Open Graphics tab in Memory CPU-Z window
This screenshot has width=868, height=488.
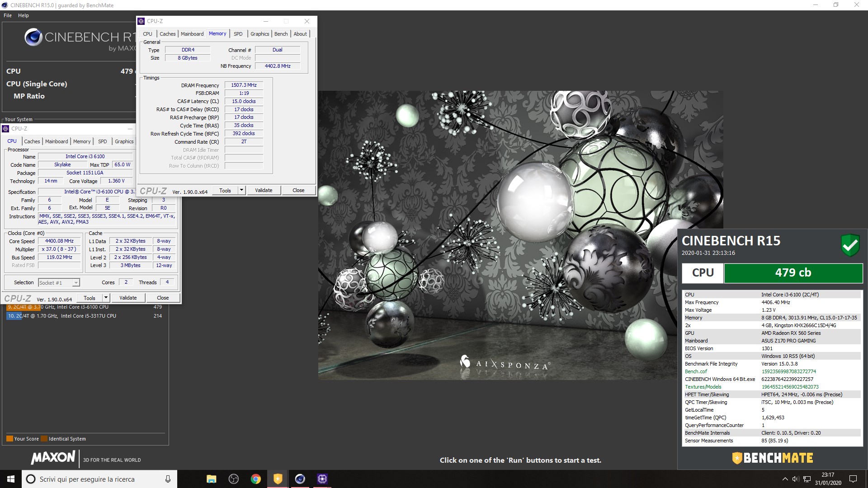click(x=260, y=34)
